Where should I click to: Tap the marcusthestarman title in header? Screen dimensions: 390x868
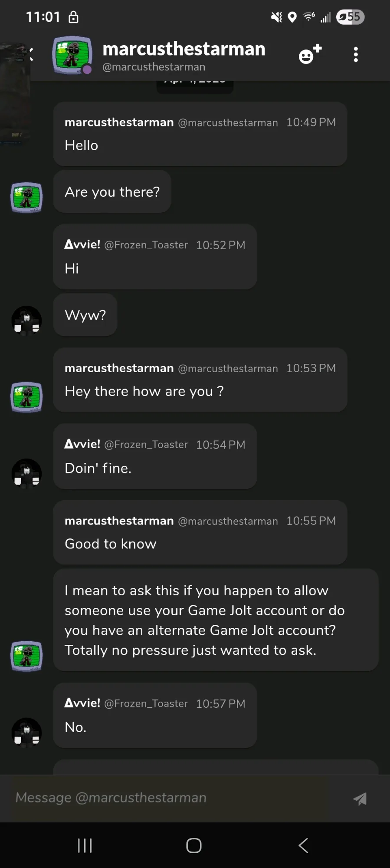click(184, 49)
